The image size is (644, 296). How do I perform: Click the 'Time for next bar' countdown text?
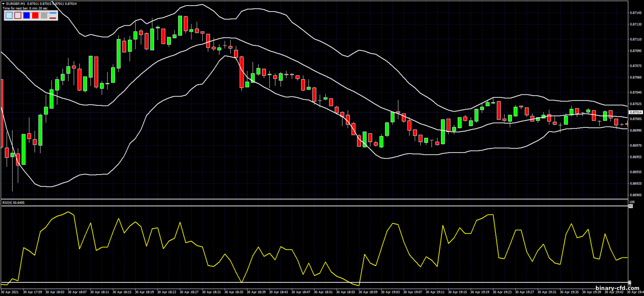coord(25,8)
